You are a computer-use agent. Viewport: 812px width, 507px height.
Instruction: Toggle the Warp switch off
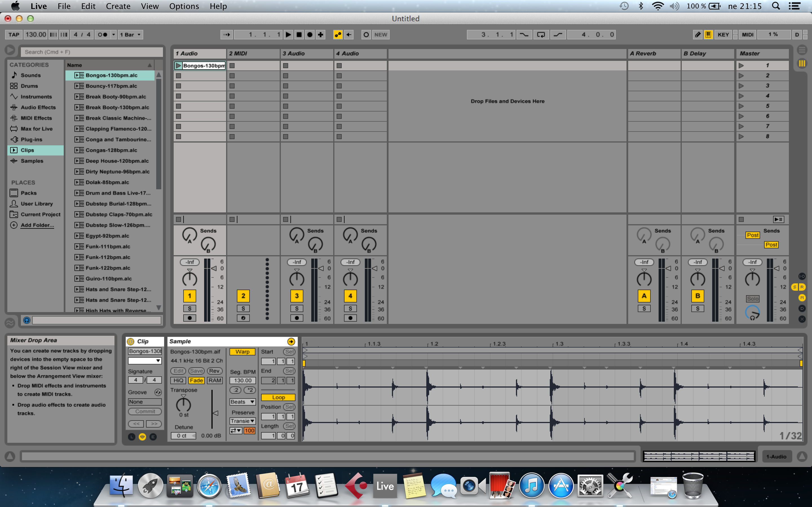(x=242, y=352)
